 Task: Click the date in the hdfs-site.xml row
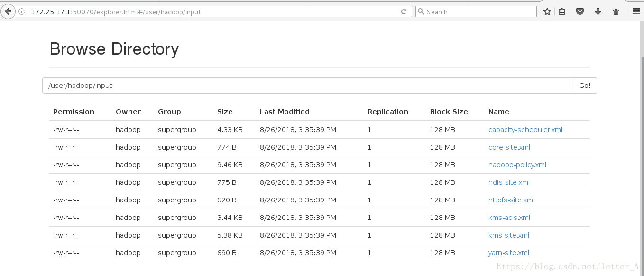click(298, 182)
